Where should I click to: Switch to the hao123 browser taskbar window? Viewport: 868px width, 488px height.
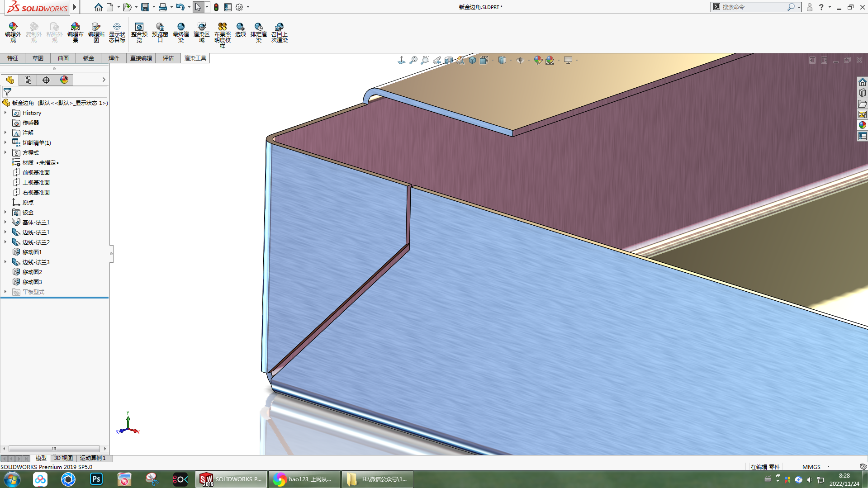tap(304, 479)
